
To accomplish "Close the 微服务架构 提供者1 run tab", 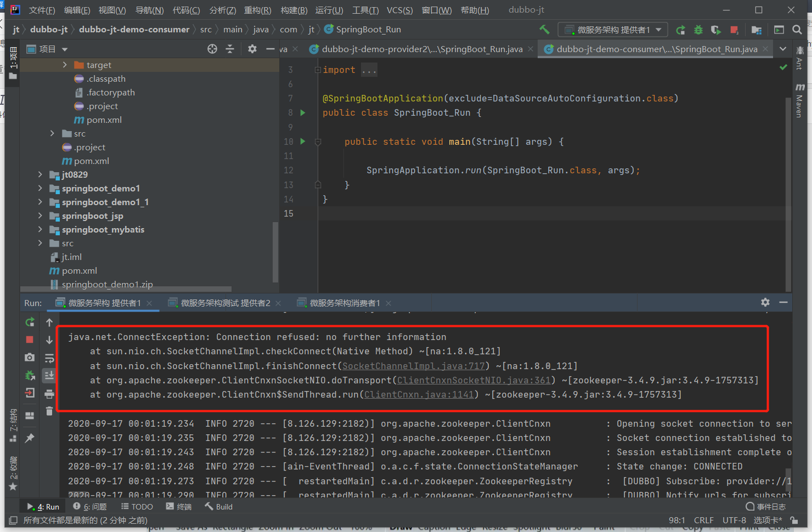I will [x=149, y=303].
